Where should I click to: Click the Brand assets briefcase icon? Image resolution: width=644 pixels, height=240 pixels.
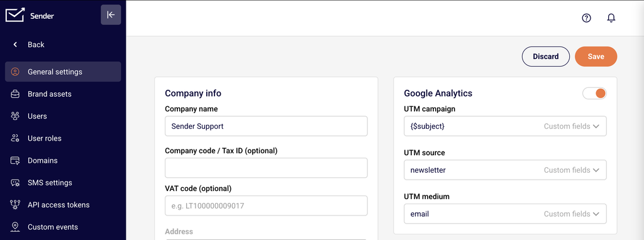coord(15,94)
